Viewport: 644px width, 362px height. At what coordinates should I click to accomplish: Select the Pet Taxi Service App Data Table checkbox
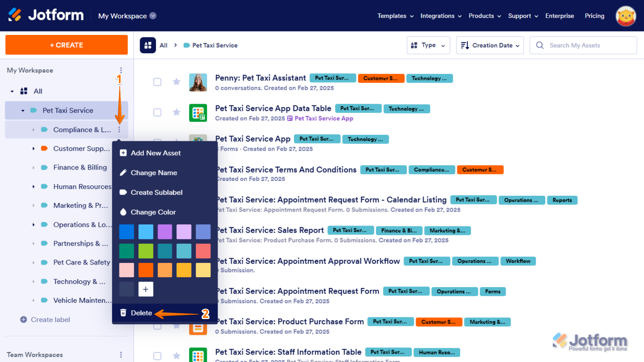point(158,113)
